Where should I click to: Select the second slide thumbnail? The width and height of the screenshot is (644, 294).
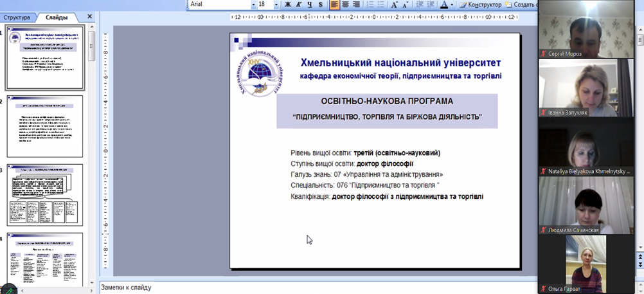click(45, 126)
